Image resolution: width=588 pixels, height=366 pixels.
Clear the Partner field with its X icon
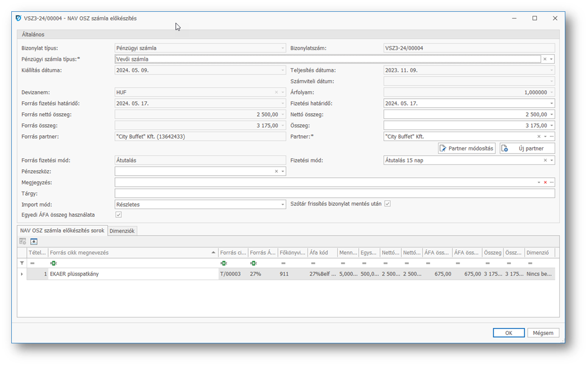[539, 137]
